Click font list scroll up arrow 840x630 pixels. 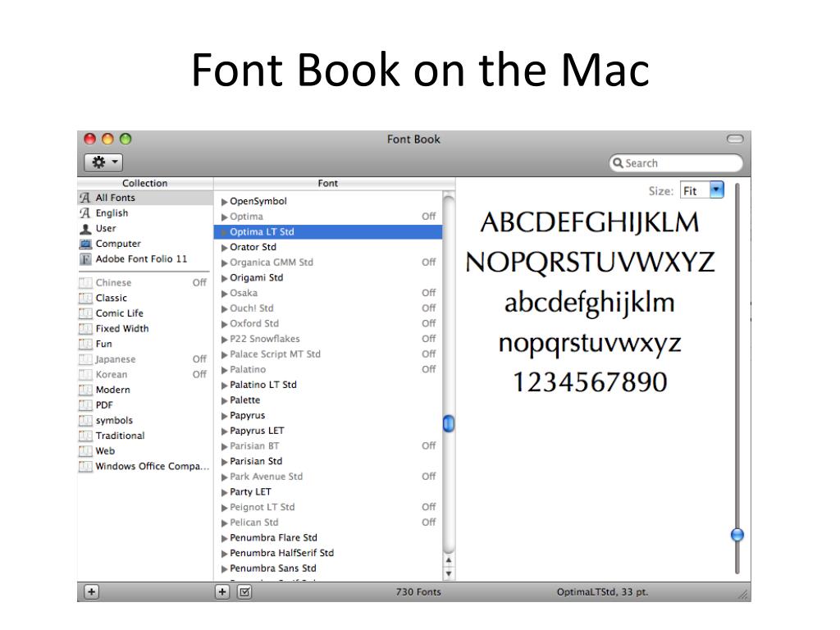[x=449, y=561]
